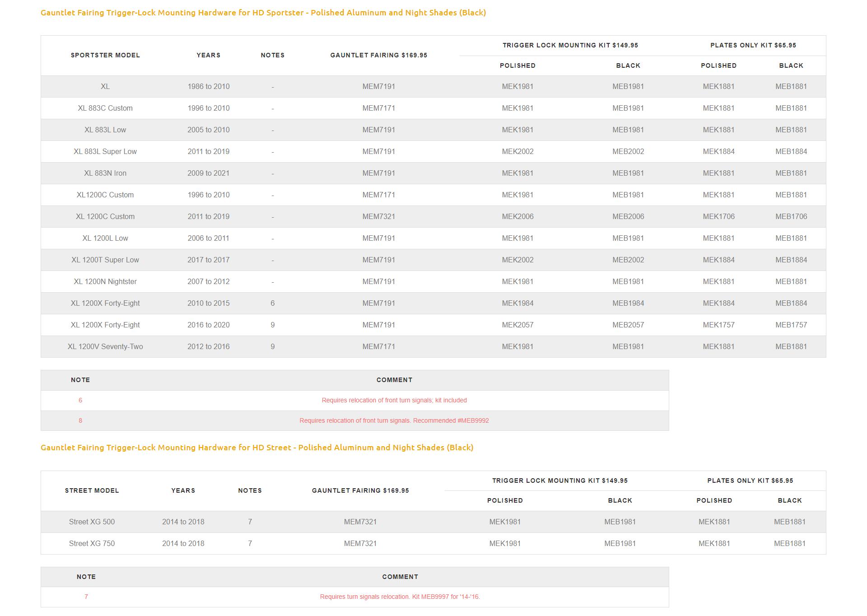This screenshot has height=616, width=867.
Task: Click Sportster Plates Only Kit $65.95 header
Action: tap(753, 45)
